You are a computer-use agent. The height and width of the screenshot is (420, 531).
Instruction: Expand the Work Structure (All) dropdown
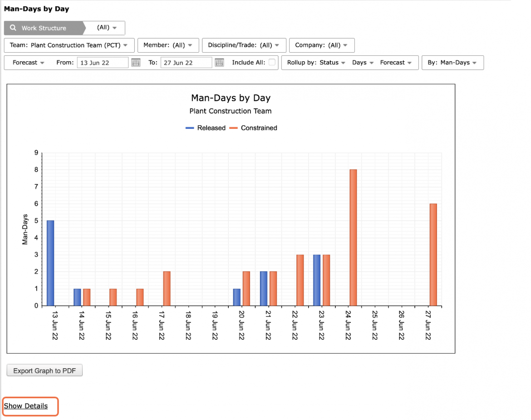[x=106, y=28]
